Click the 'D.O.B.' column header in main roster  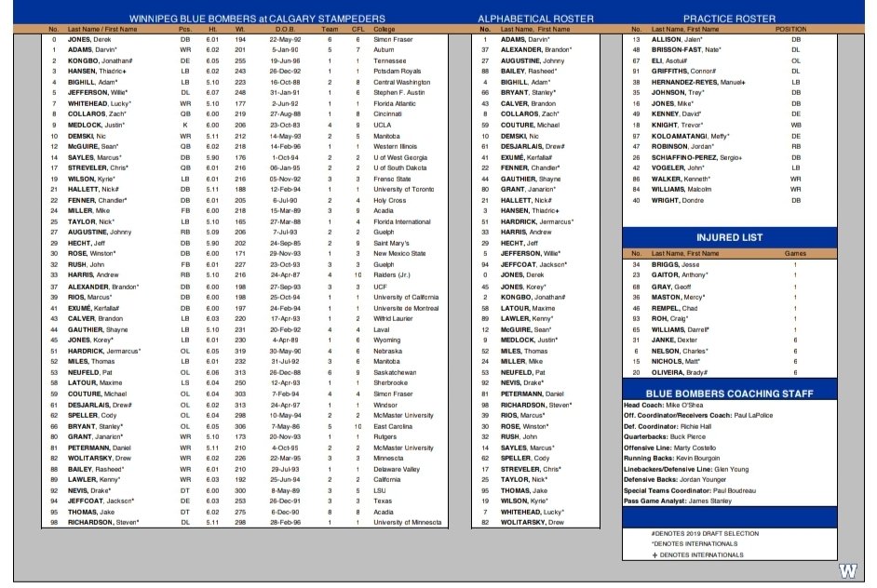coord(285,29)
